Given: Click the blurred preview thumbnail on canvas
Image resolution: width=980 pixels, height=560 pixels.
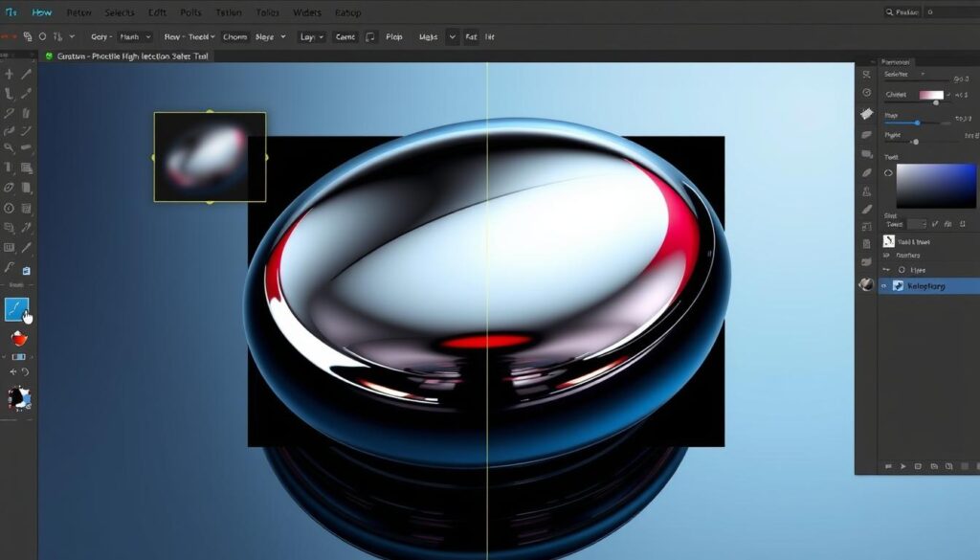Looking at the screenshot, I should pyautogui.click(x=210, y=157).
